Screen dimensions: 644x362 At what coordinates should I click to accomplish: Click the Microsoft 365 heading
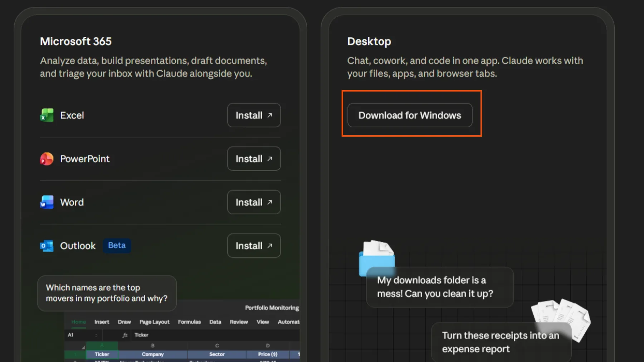pyautogui.click(x=76, y=41)
